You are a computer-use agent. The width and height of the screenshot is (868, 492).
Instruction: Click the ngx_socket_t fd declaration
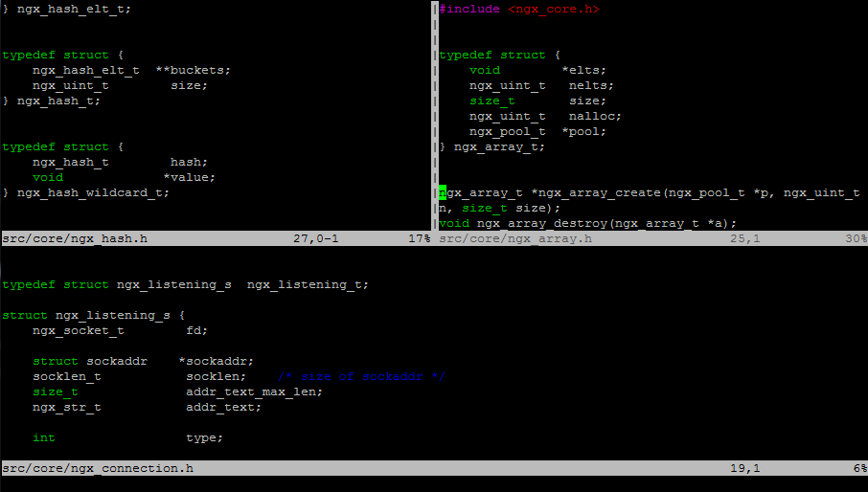(120, 330)
